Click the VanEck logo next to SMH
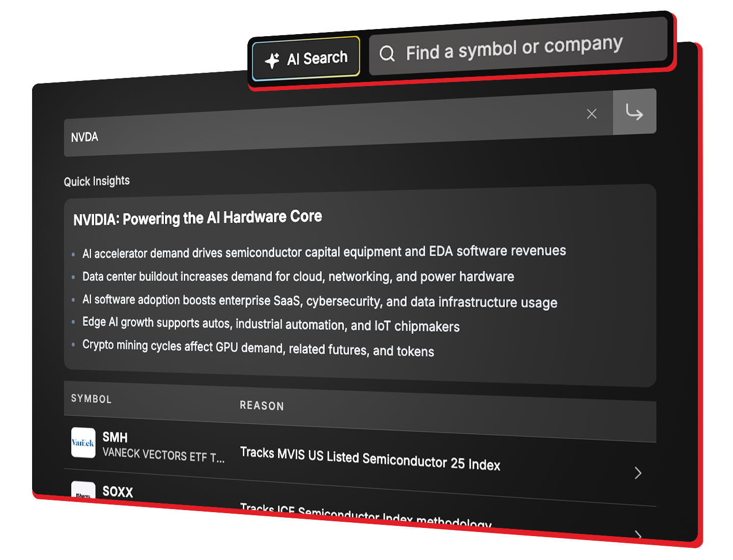 click(x=83, y=442)
